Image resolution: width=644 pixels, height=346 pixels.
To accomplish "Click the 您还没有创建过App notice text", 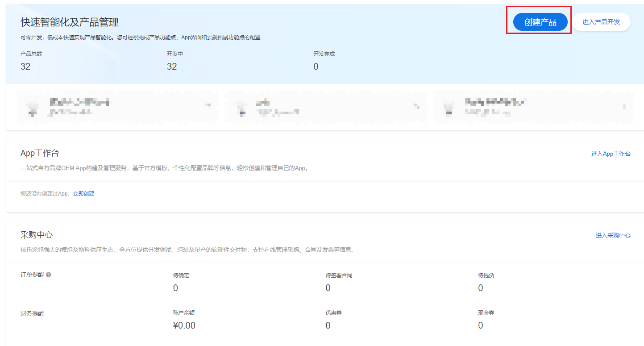I will (x=45, y=194).
